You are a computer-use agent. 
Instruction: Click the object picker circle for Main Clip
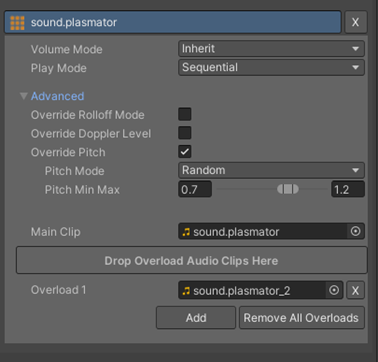point(355,231)
